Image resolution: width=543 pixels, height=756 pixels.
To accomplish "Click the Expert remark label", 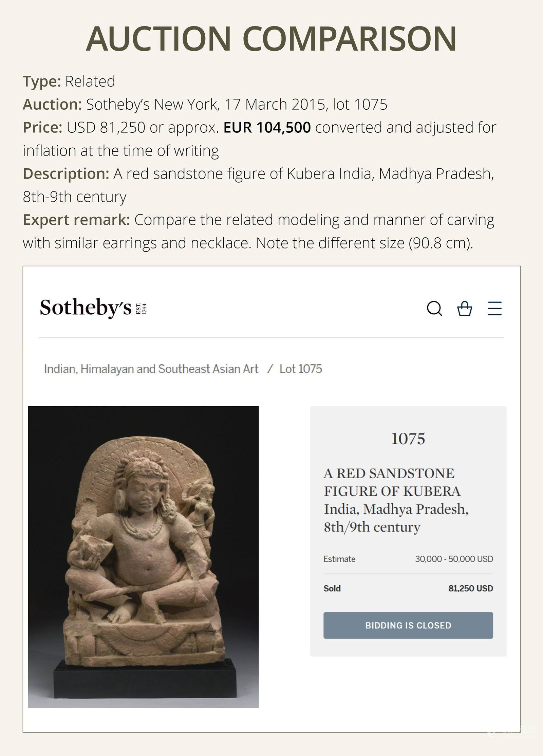I will tap(76, 220).
